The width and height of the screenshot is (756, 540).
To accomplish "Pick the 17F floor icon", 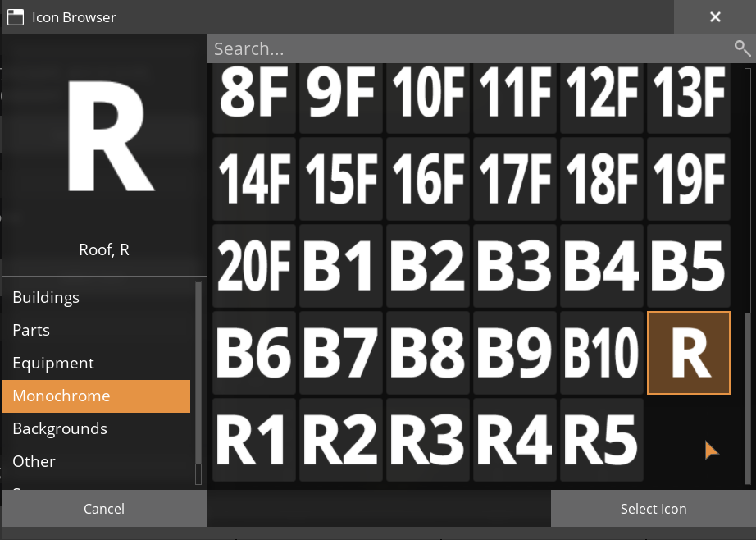I will 515,179.
